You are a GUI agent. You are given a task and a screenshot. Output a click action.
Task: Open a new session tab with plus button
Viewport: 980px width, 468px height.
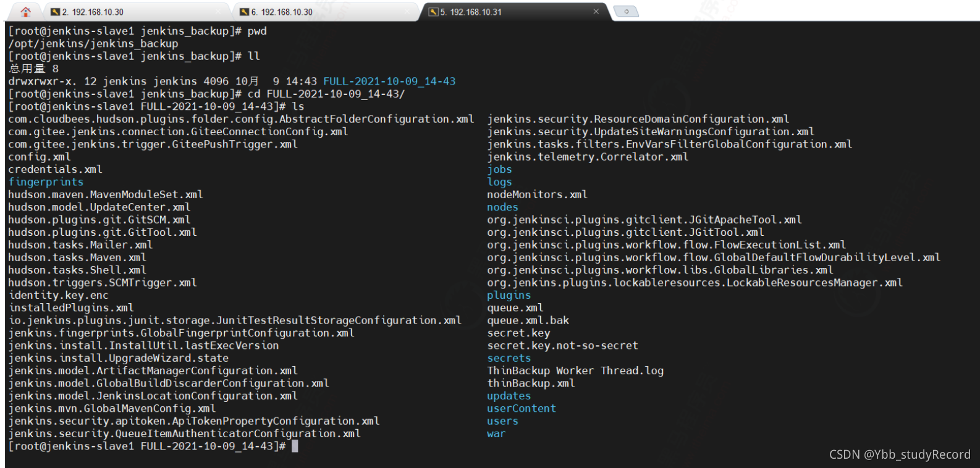pos(626,12)
